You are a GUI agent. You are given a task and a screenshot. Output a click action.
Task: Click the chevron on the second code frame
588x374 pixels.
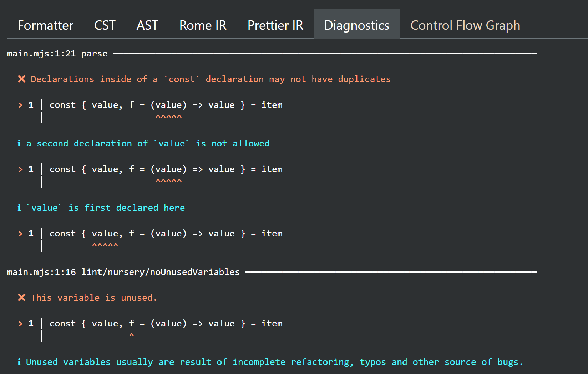[x=20, y=169]
